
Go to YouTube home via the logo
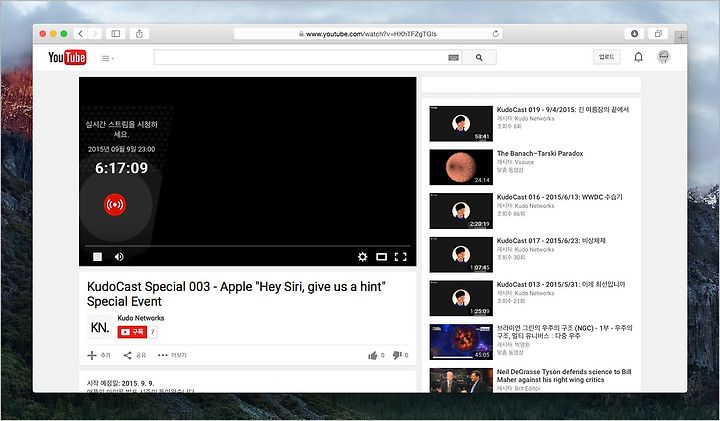pos(67,57)
